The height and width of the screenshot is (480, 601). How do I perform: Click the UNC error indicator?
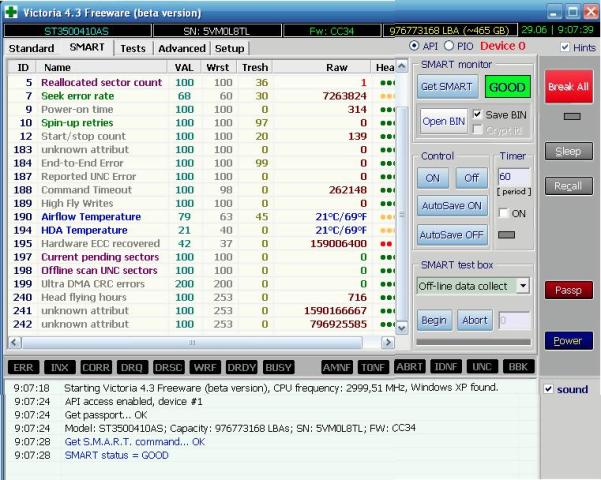tap(482, 367)
